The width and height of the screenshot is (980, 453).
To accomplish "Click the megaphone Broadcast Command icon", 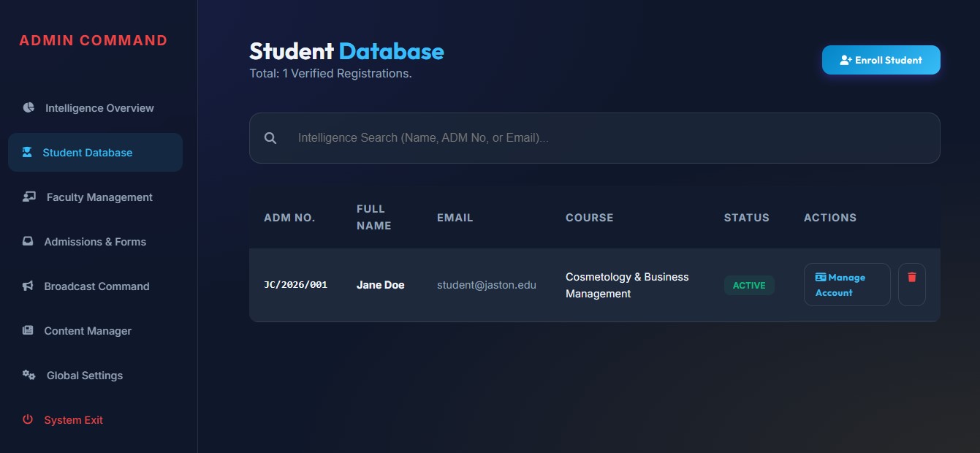I will pyautogui.click(x=28, y=286).
